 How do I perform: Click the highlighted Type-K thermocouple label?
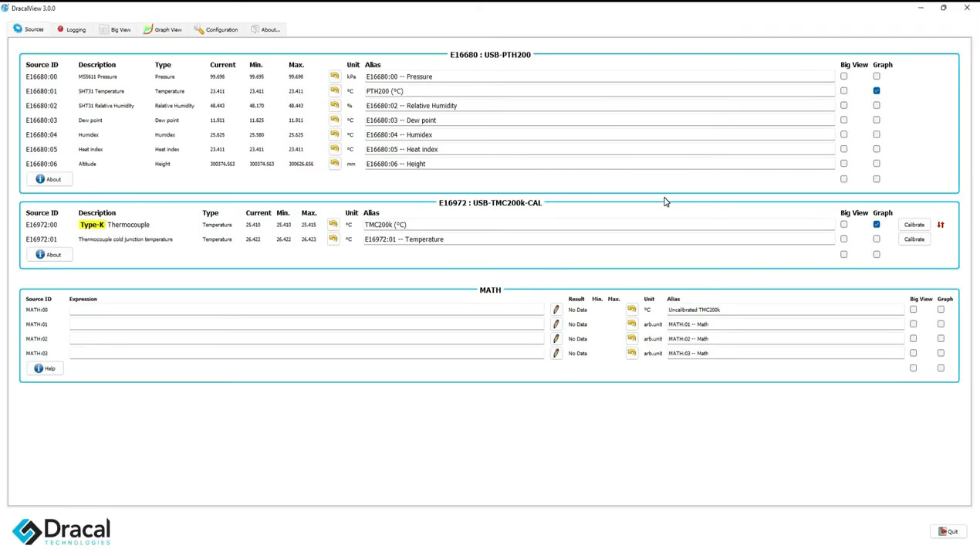[92, 225]
